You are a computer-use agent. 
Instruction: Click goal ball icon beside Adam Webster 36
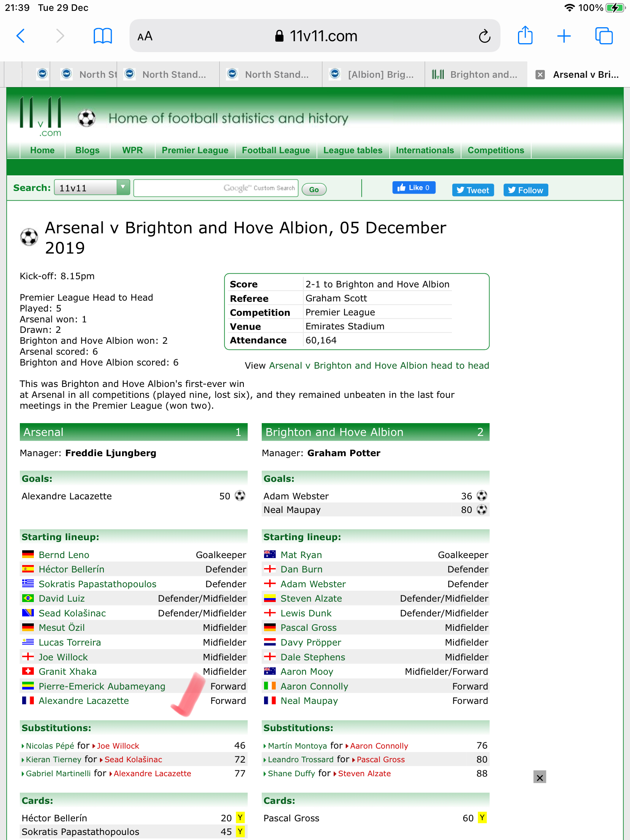(482, 495)
